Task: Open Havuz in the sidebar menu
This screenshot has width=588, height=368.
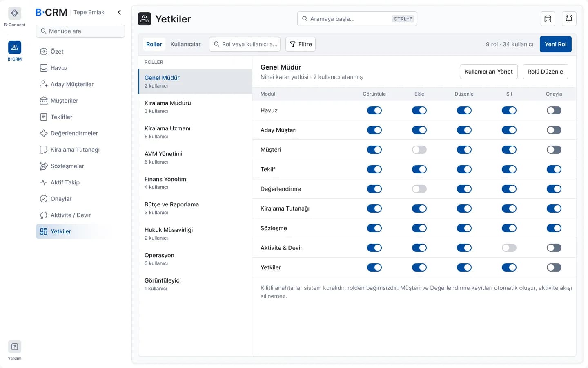Action: [80, 68]
